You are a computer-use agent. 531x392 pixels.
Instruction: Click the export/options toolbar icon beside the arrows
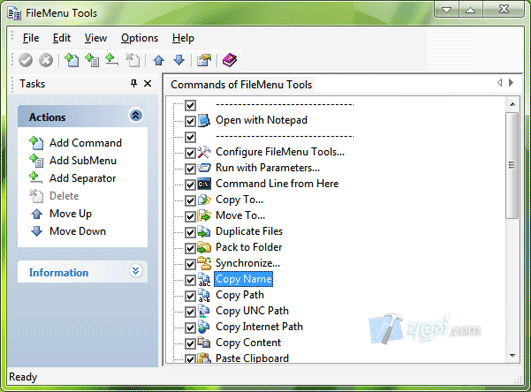pos(204,60)
